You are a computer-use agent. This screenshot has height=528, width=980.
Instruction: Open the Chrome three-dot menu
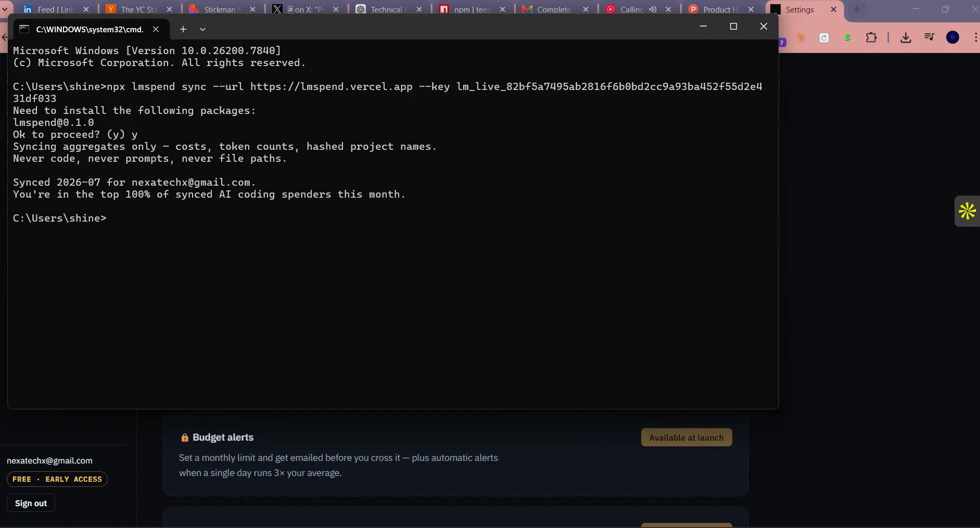[x=975, y=37]
